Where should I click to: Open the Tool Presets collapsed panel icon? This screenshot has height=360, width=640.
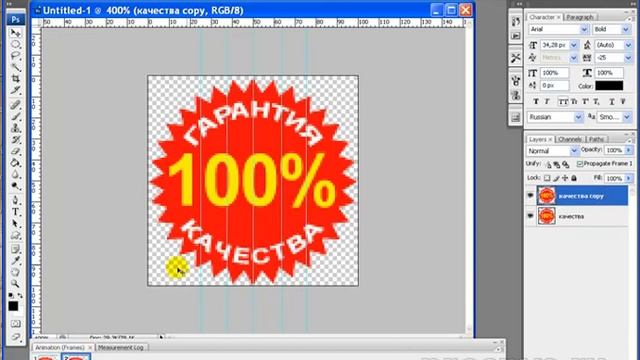click(516, 58)
